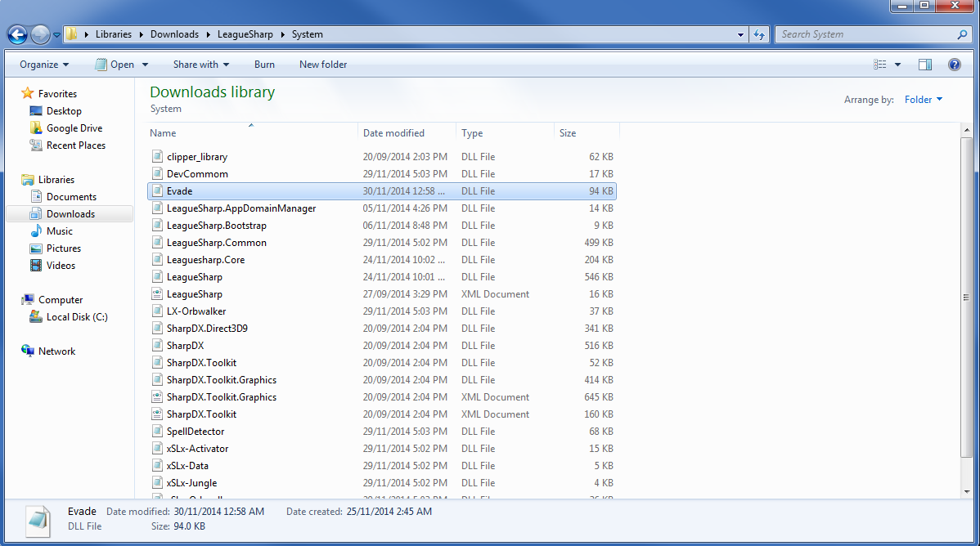Click the file list scroll down arrow
Screen dimensions: 980x546
pos(967,492)
